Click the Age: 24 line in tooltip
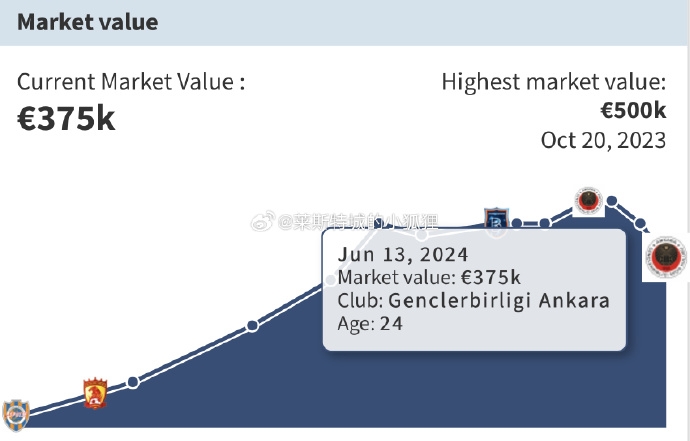This screenshot has width=690, height=441. click(370, 324)
